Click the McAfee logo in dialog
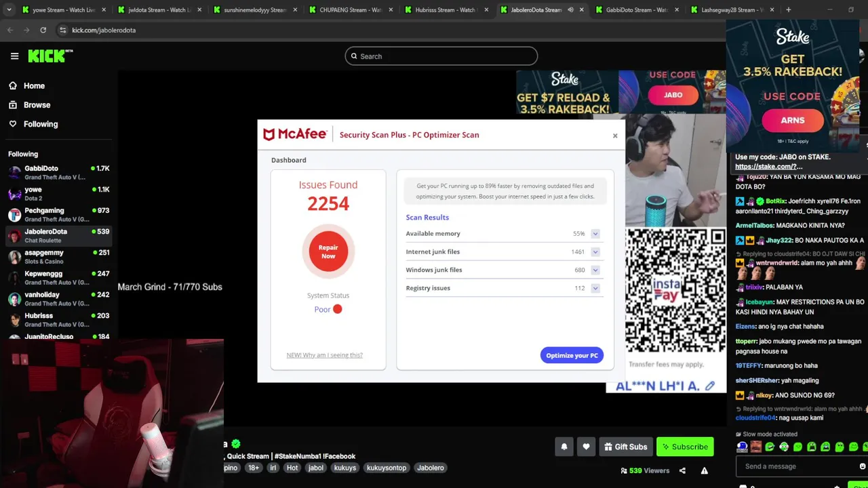The width and height of the screenshot is (868, 488). [295, 134]
